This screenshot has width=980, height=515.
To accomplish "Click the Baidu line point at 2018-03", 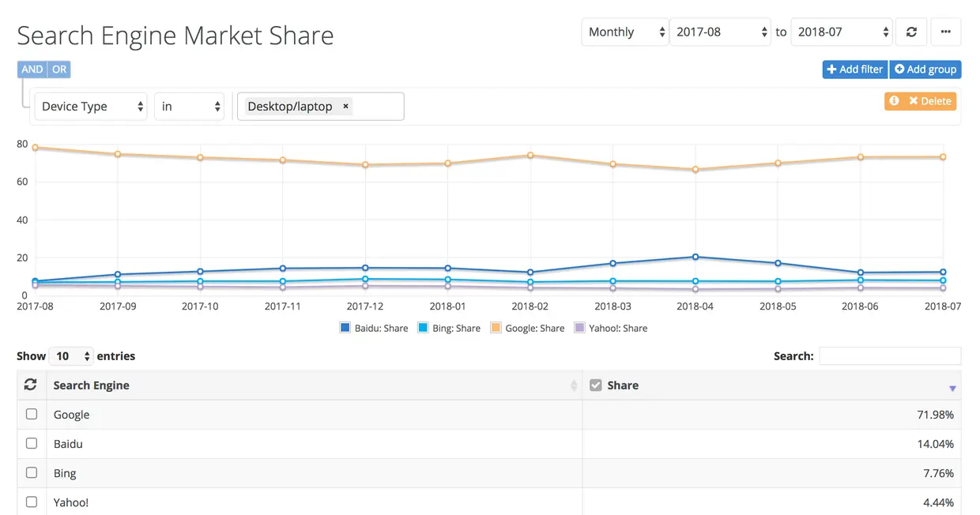I will pyautogui.click(x=613, y=263).
